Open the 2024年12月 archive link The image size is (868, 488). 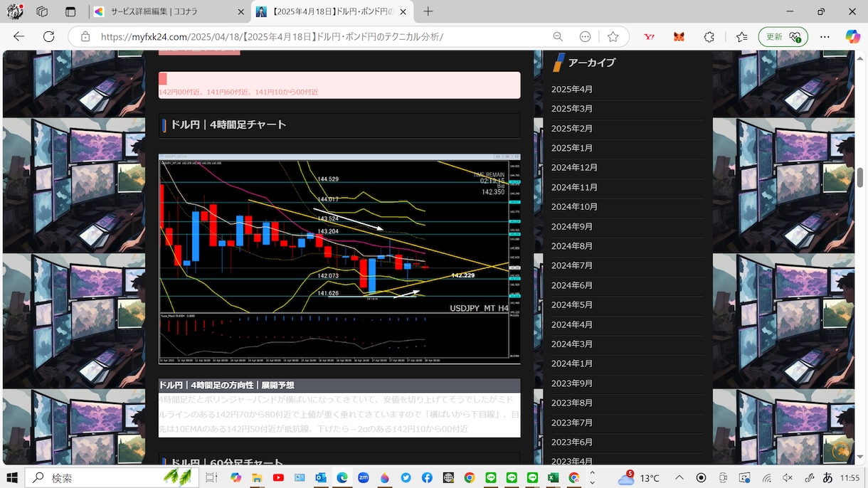click(575, 168)
